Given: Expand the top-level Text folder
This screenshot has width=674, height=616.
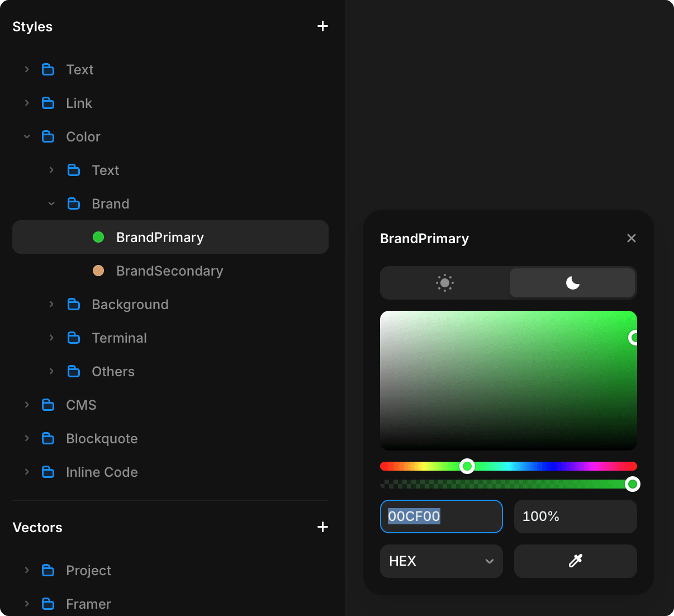Looking at the screenshot, I should (27, 69).
